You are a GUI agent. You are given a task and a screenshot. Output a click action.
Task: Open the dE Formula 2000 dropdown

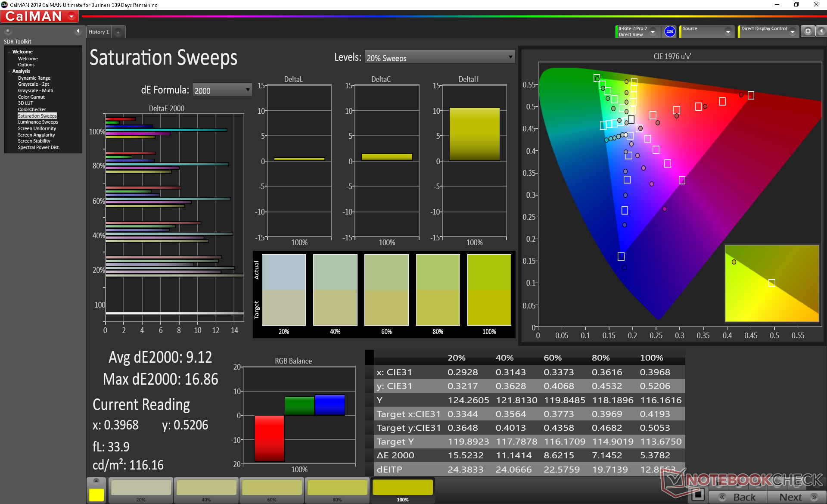tap(222, 90)
